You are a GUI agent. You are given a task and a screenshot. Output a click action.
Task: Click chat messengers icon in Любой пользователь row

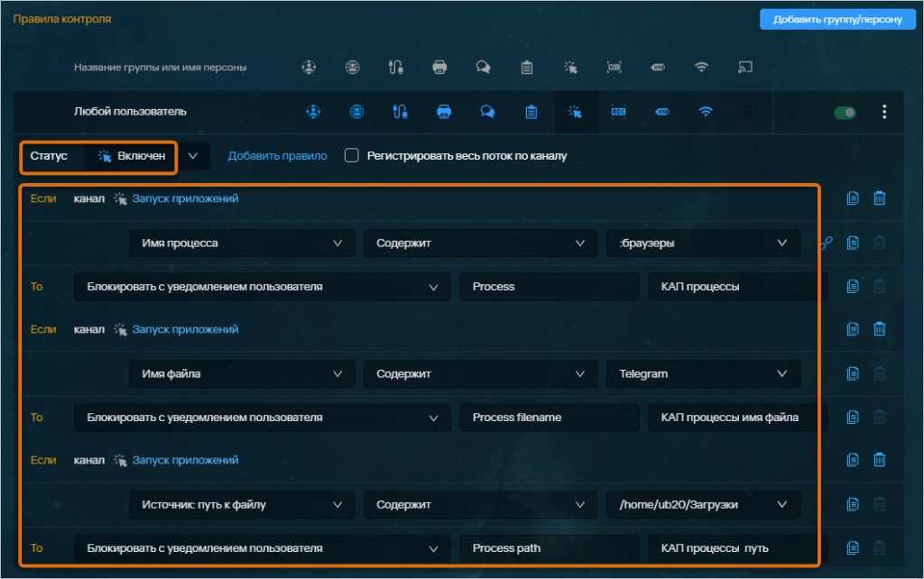coord(487,112)
